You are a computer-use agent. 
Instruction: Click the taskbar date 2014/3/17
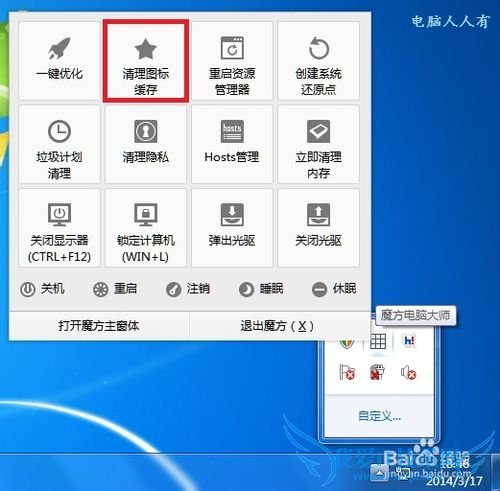point(454,480)
